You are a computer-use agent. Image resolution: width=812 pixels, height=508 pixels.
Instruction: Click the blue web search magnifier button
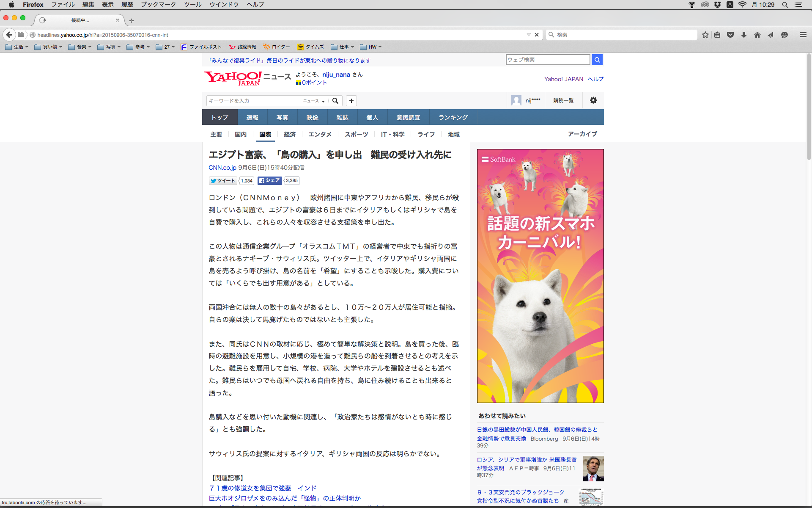(597, 60)
